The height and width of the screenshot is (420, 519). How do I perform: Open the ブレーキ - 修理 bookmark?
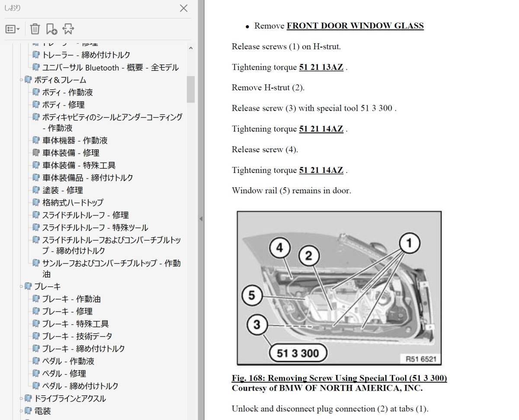click(x=67, y=311)
